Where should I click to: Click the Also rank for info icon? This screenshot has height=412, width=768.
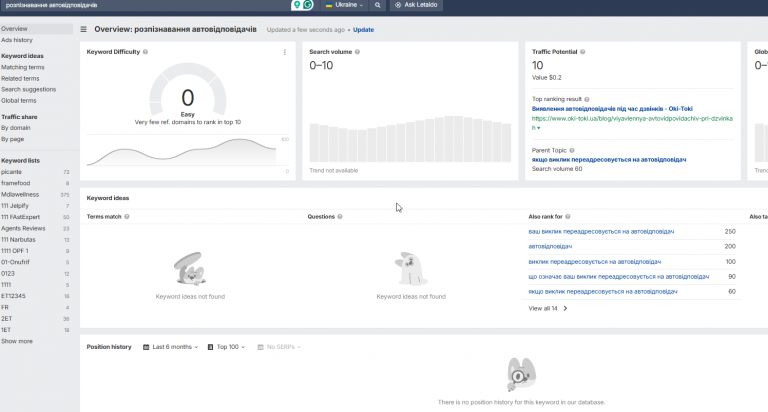coord(568,217)
